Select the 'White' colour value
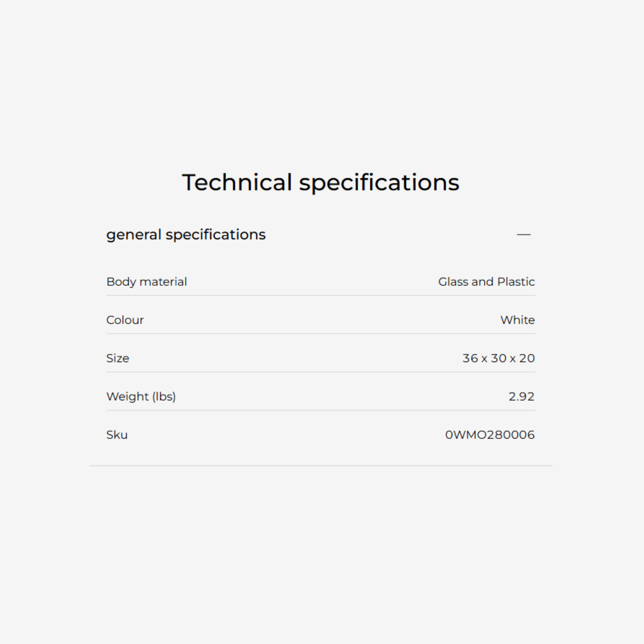Viewport: 644px width, 644px height. coord(517,320)
